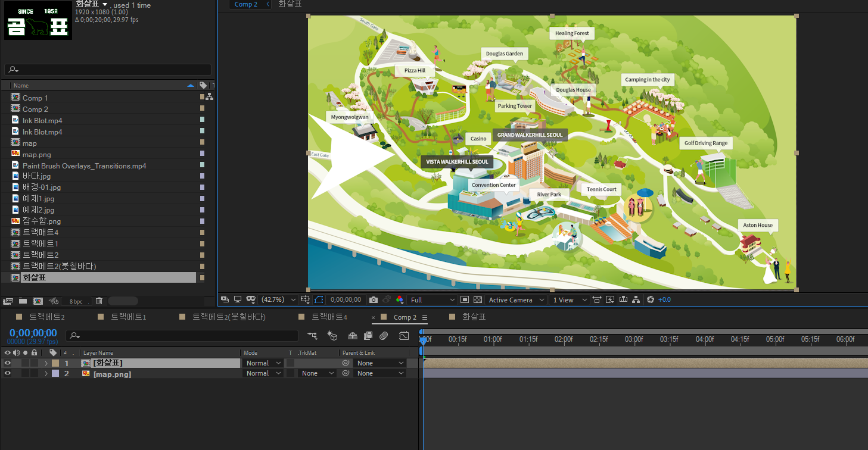Open grid and guide options icon
Screen dimensions: 868x450
pyautogui.click(x=306, y=299)
